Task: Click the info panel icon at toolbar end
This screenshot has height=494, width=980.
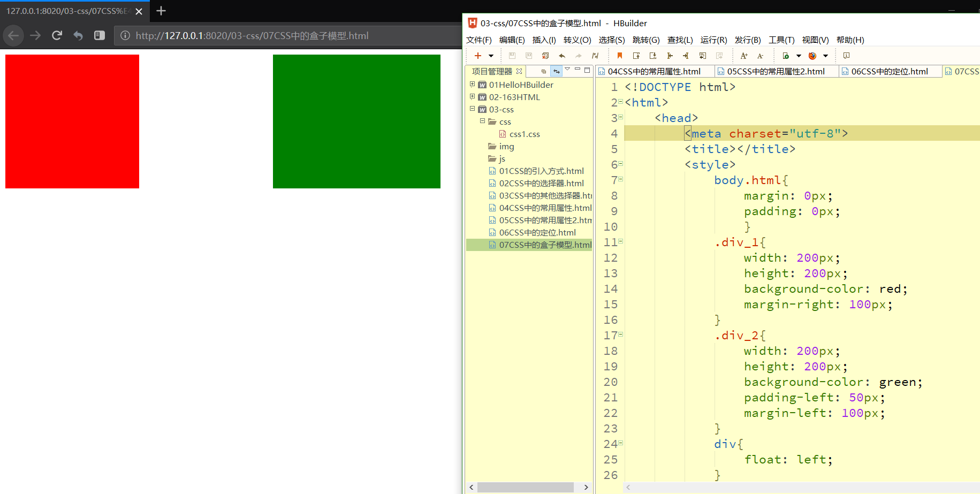Action: click(846, 56)
